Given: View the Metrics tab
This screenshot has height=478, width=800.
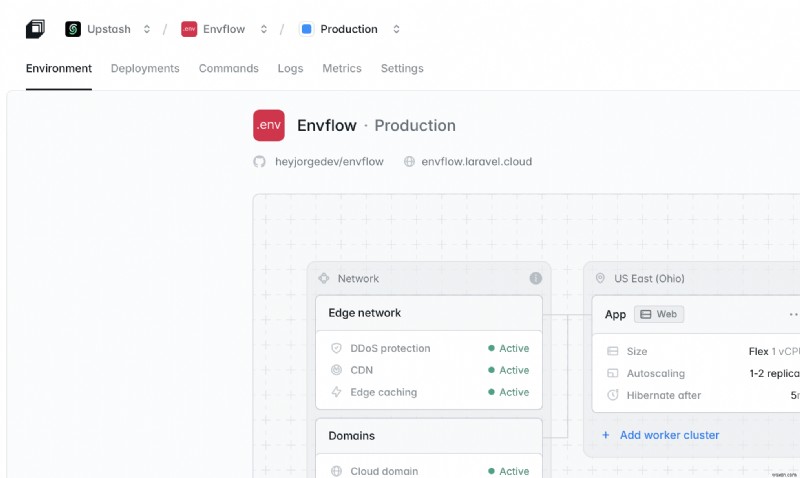Looking at the screenshot, I should (x=342, y=68).
